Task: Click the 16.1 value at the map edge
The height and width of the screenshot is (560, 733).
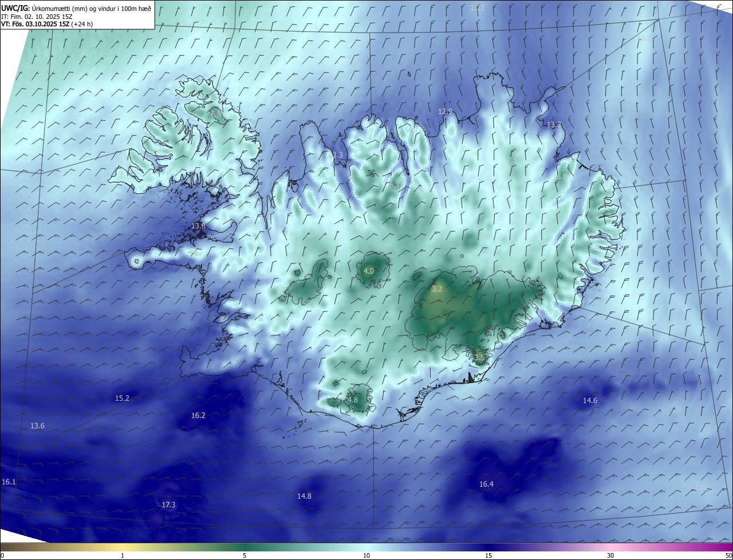Action: 9,482
